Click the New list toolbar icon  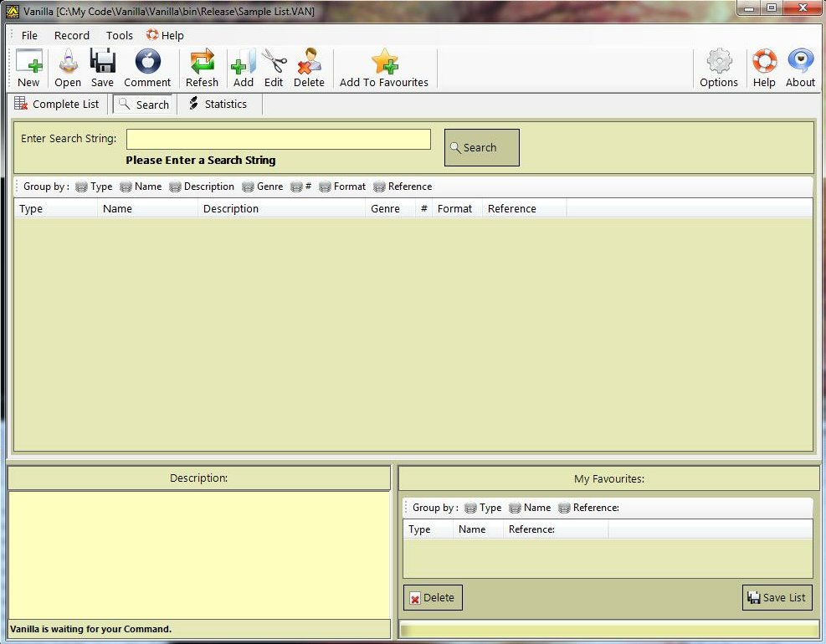28,63
